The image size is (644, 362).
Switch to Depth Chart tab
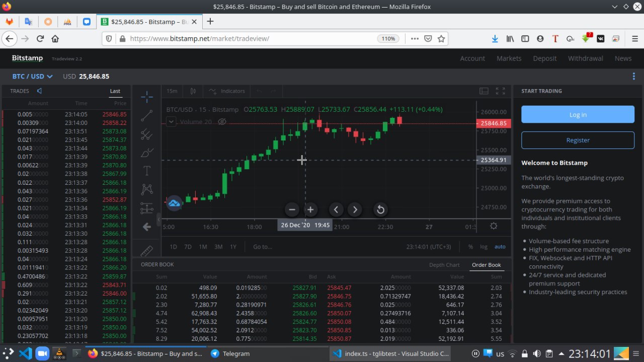444,265
